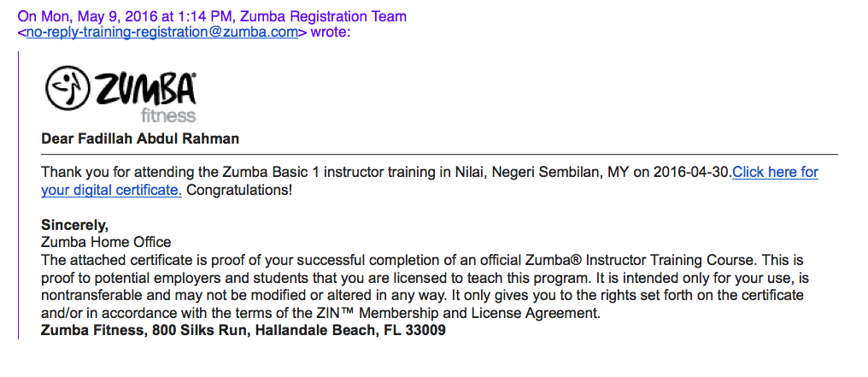Click the 'your digital certificate.' link text

[x=111, y=191]
